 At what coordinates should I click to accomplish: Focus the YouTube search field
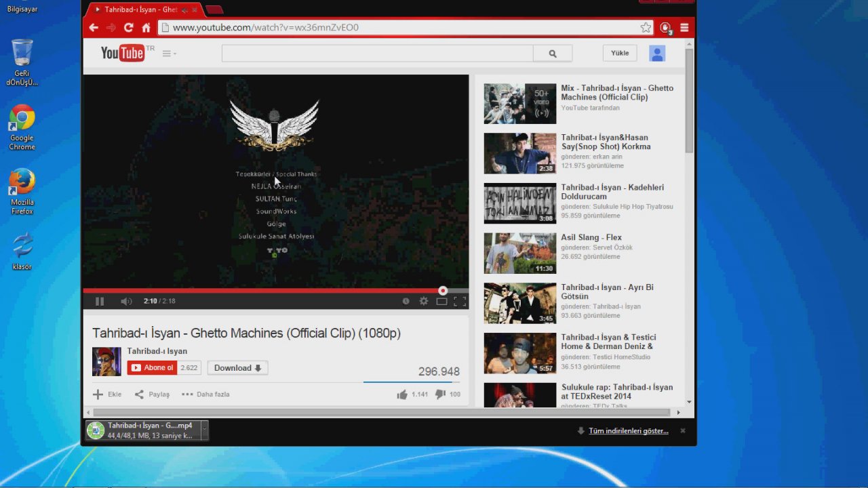[377, 54]
